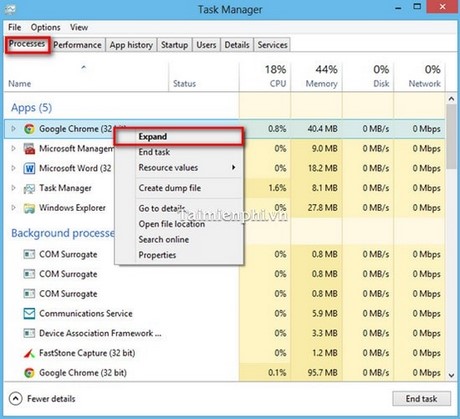Click the vertical scrollbar thumb
This screenshot has height=419, width=460.
pyautogui.click(x=451, y=137)
